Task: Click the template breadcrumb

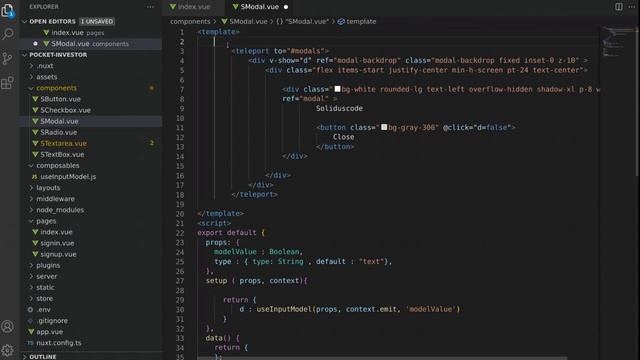Action: 357,22
